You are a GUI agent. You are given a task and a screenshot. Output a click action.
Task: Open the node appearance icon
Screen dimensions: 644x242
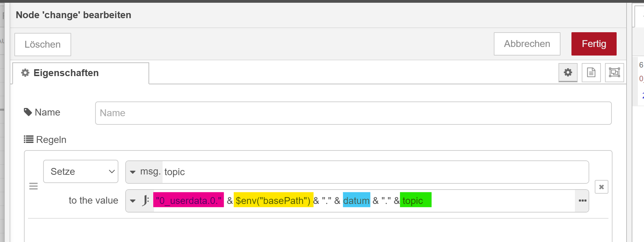614,72
